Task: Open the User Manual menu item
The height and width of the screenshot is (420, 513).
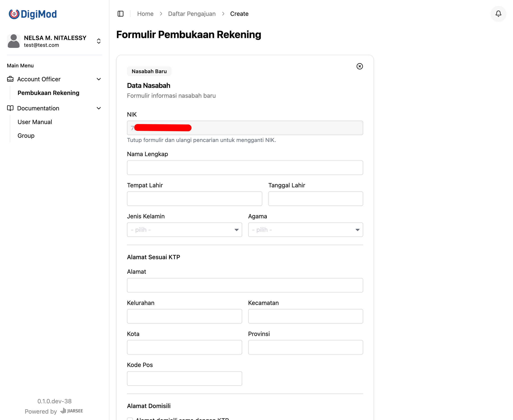Action: [x=35, y=122]
